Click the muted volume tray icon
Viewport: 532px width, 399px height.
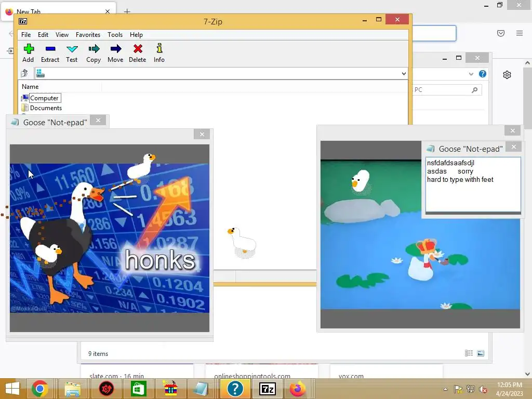483,389
